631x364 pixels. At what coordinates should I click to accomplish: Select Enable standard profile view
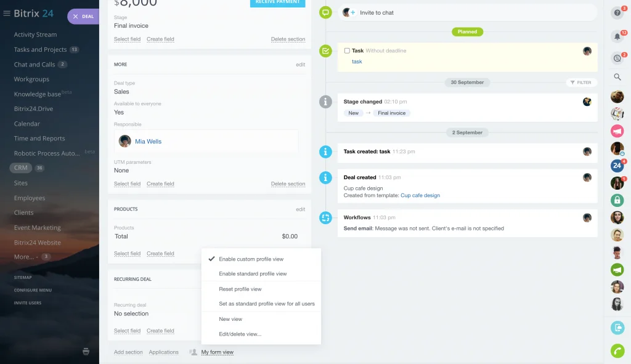pyautogui.click(x=253, y=273)
